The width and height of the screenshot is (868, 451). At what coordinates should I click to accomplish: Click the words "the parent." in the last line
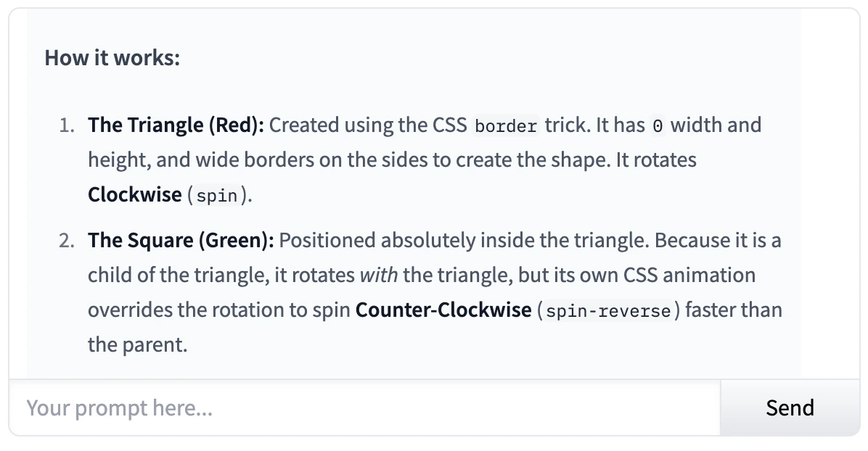(138, 344)
